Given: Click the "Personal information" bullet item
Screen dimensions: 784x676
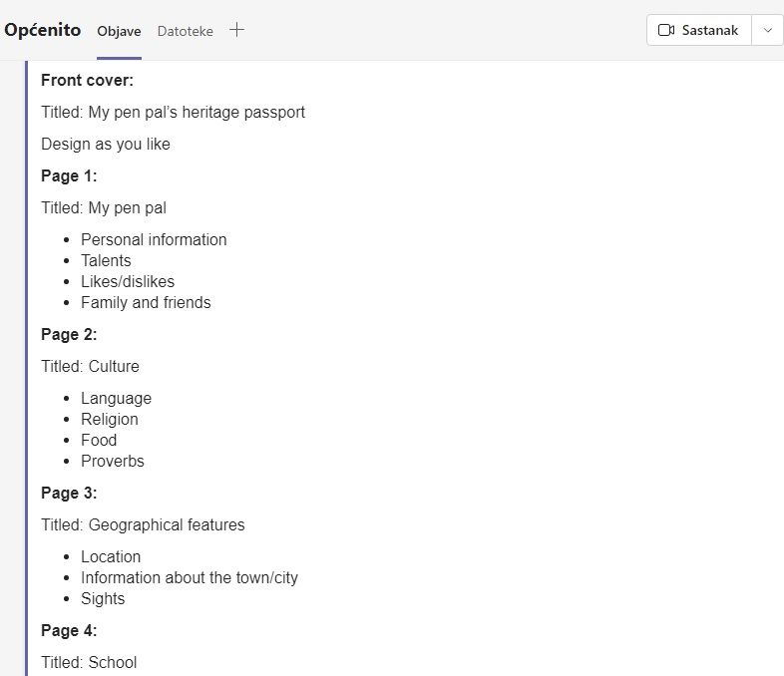Looking at the screenshot, I should click(x=154, y=240).
